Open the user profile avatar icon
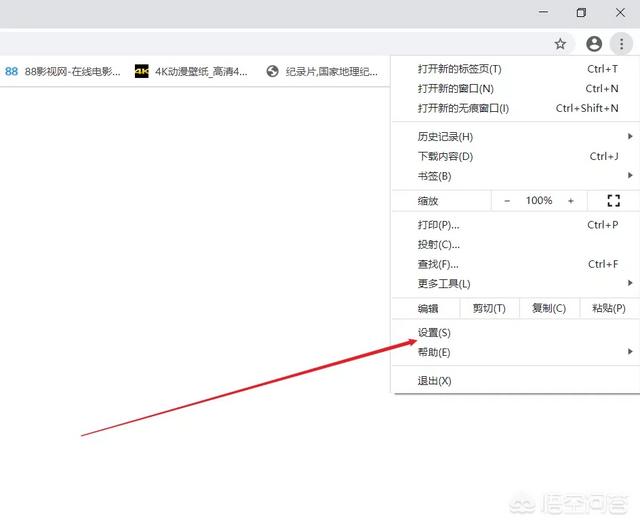 pyautogui.click(x=594, y=44)
